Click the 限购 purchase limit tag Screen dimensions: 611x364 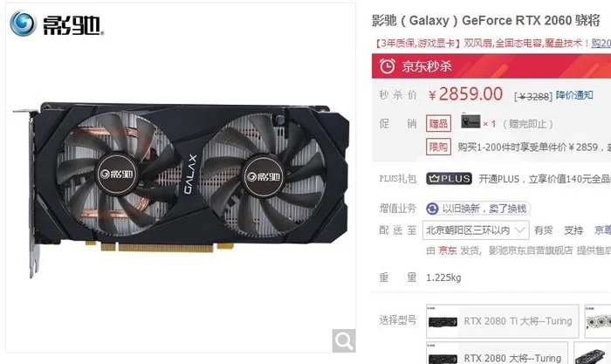tap(438, 147)
